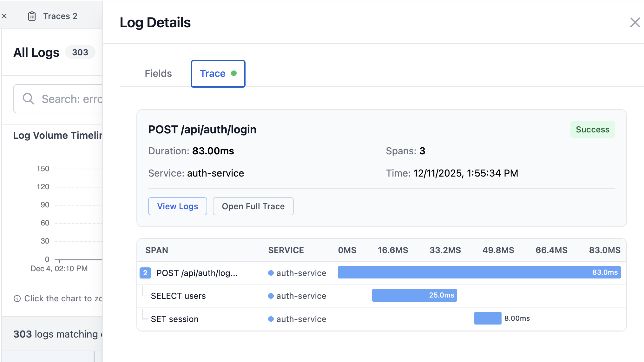
Task: Click the info icon beside the chart zoom hint
Action: [x=17, y=298]
